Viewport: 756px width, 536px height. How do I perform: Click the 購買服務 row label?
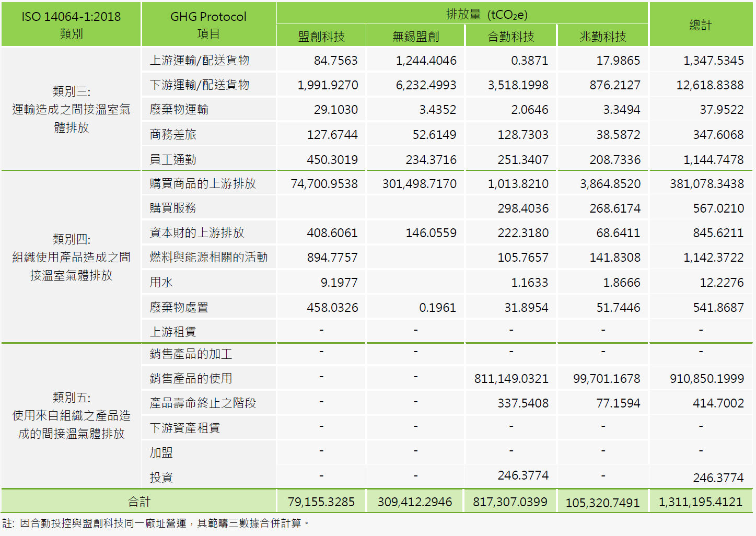pyautogui.click(x=173, y=208)
